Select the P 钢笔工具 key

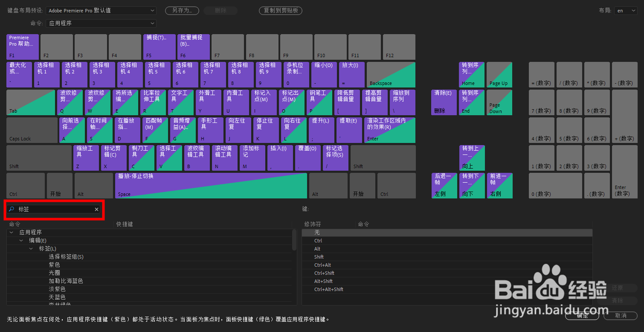pos(319,102)
